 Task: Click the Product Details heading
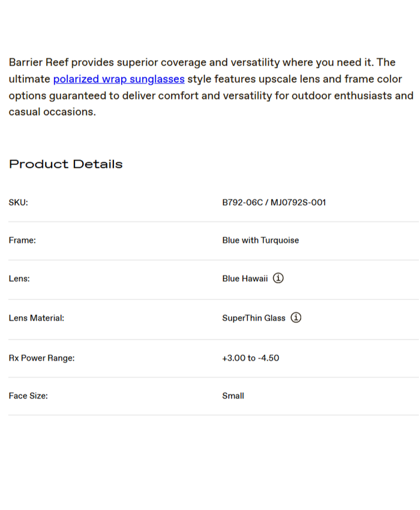[x=65, y=164]
